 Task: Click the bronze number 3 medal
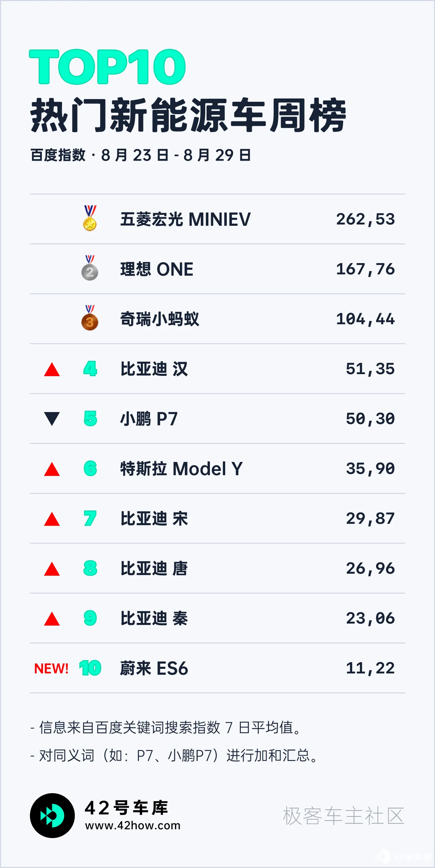click(x=90, y=319)
